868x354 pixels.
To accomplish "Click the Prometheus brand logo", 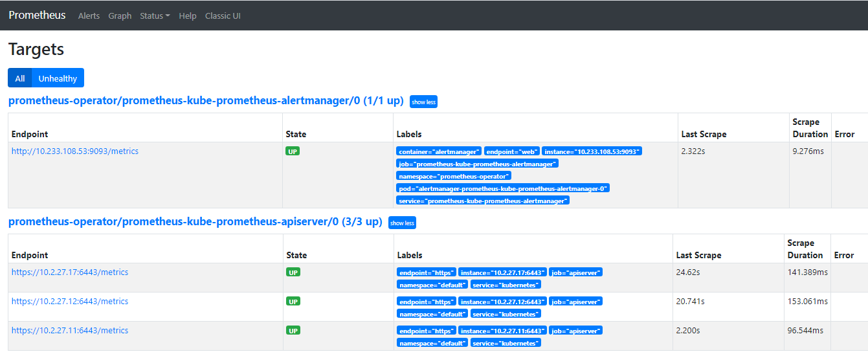I will pyautogui.click(x=37, y=15).
